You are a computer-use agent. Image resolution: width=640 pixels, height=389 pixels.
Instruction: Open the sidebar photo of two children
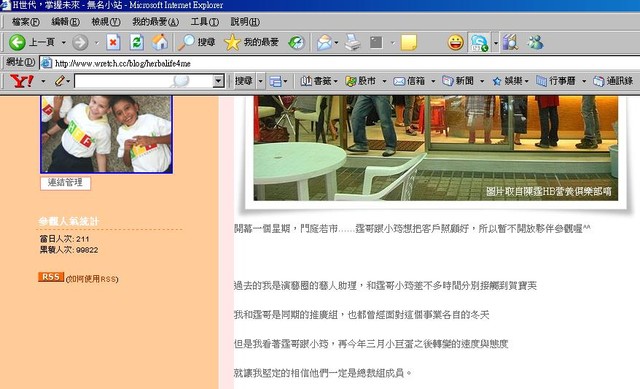point(106,134)
